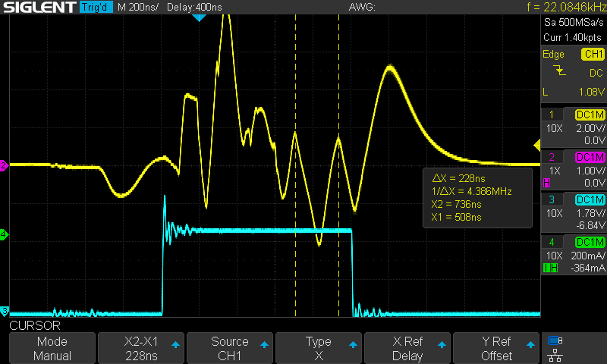Click channel 1 probe 10X label
This screenshot has width=607, height=364.
(554, 128)
